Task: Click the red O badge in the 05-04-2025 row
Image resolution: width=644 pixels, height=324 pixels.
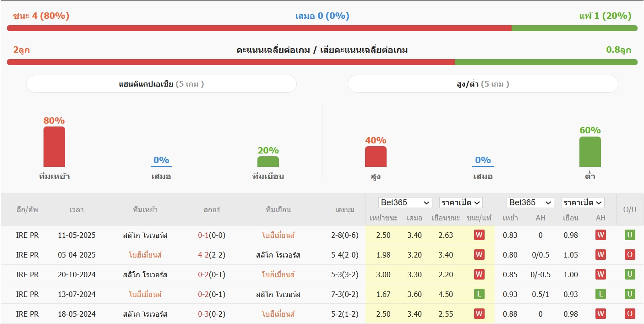Action: pyautogui.click(x=630, y=255)
